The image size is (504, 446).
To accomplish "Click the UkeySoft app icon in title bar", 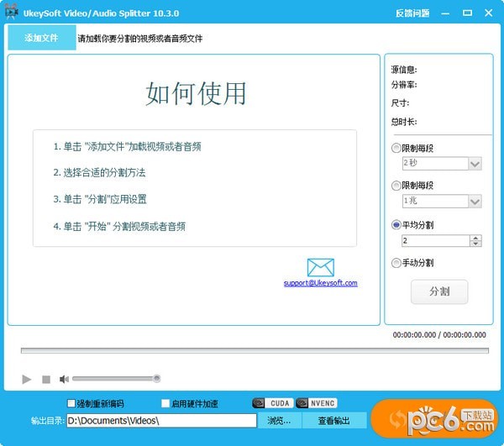I will (12, 13).
